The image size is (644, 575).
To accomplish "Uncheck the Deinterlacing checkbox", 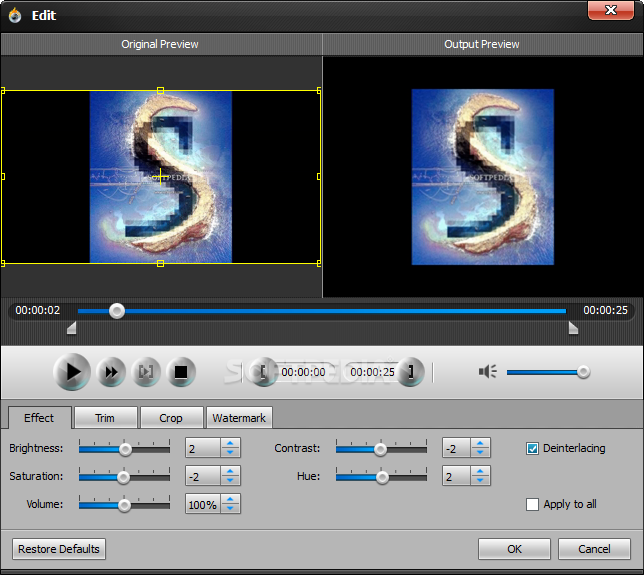I will [532, 448].
